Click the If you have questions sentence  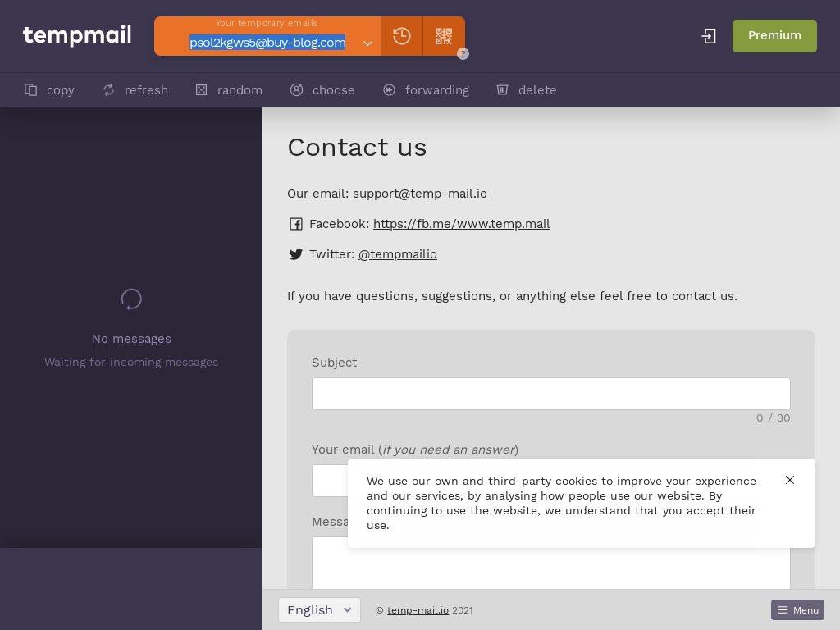[512, 296]
